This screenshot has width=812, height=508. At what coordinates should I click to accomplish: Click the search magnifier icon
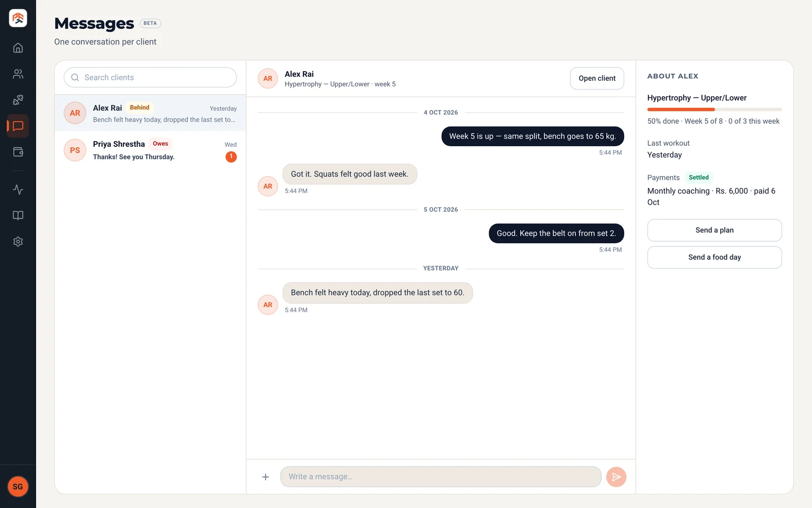pos(75,77)
